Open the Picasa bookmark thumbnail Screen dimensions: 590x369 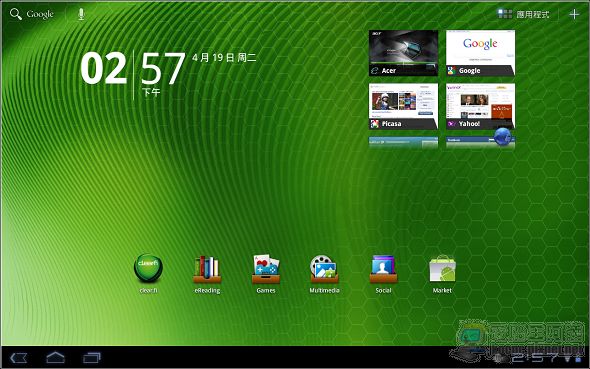point(403,106)
